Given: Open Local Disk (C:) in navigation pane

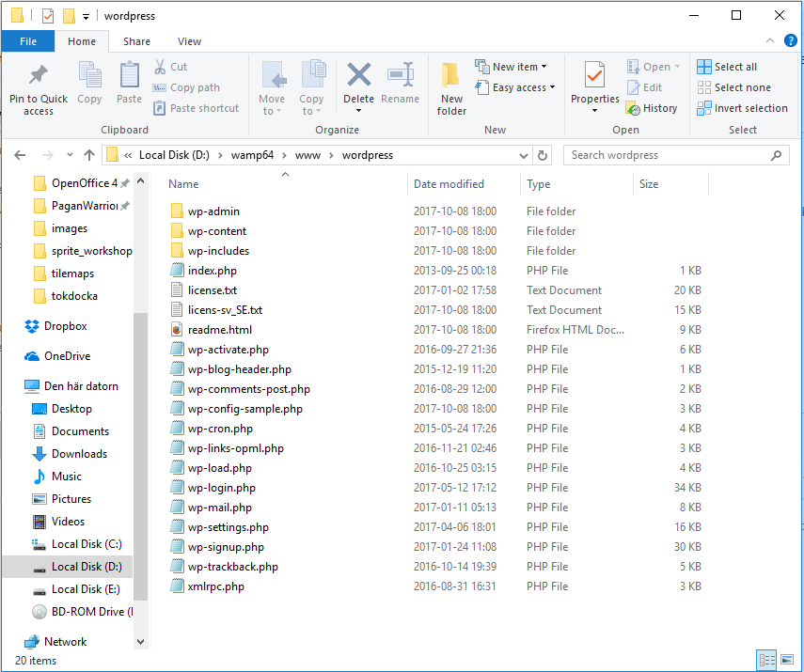Looking at the screenshot, I should 77,544.
